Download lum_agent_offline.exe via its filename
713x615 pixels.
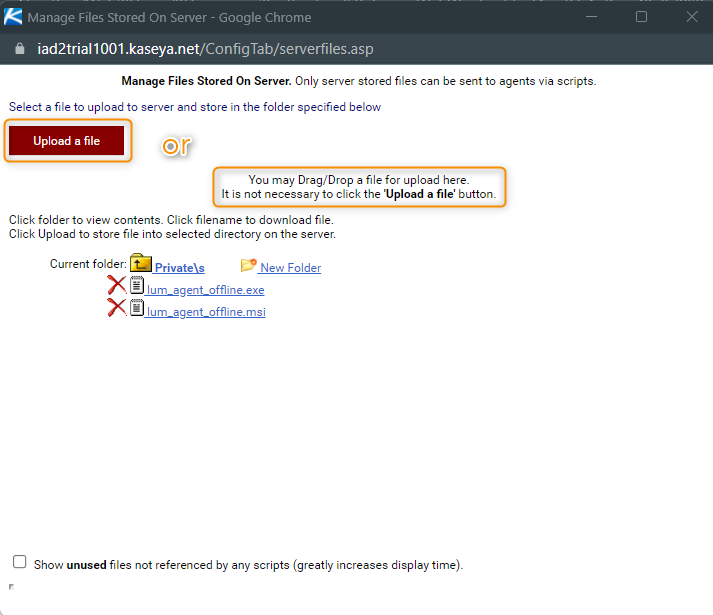[205, 290]
